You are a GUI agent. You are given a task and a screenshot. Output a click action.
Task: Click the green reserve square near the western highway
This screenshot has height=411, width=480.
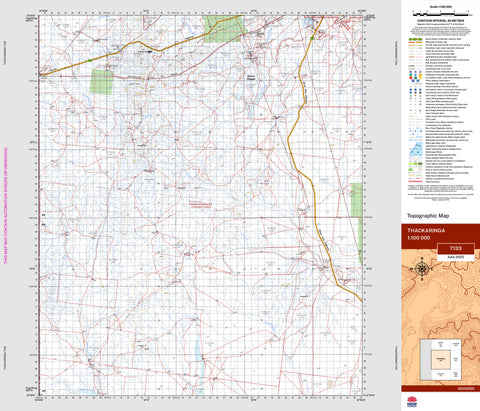click(x=102, y=82)
